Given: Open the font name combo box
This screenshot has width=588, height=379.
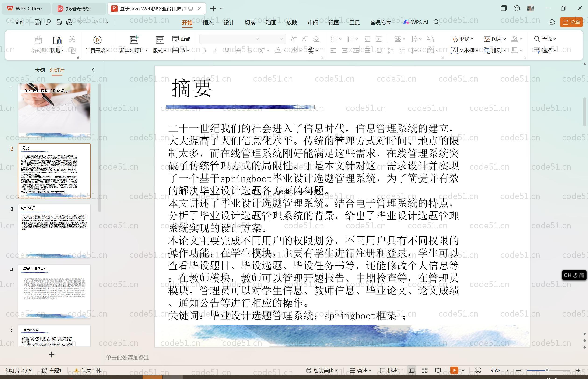Looking at the screenshot, I should [x=230, y=39].
